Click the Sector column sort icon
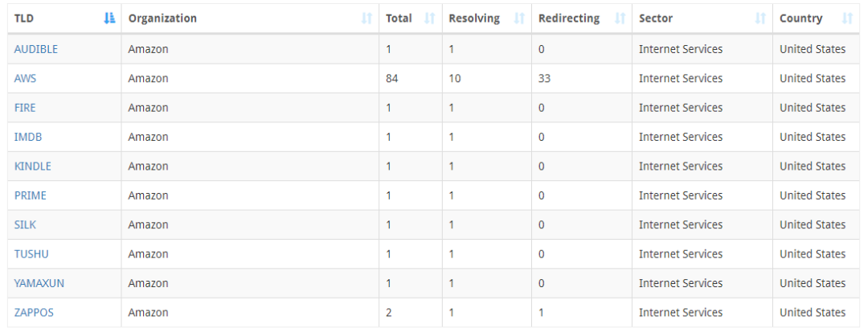The height and width of the screenshot is (333, 868). [759, 18]
